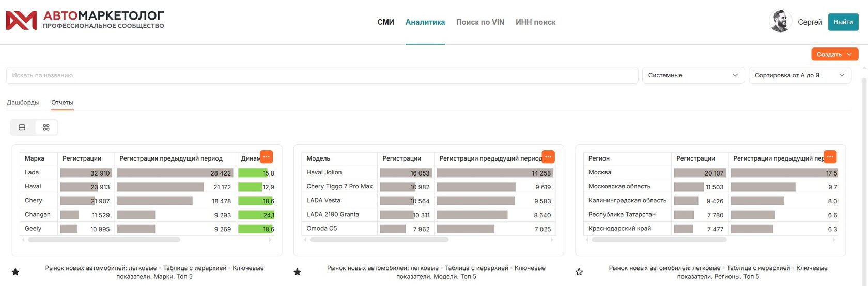Open options menu on Марки report card

tap(266, 156)
